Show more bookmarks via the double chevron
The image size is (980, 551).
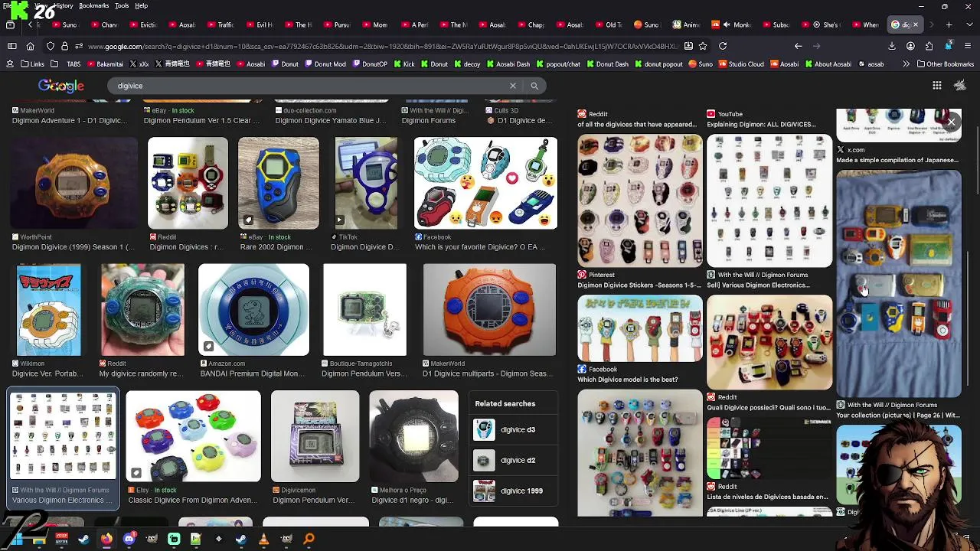906,64
